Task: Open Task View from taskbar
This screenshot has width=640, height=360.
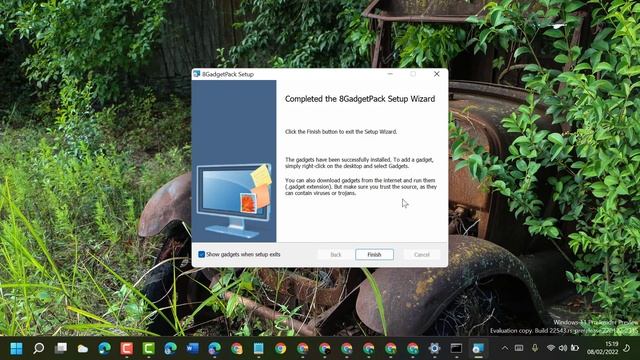Action: [x=60, y=348]
